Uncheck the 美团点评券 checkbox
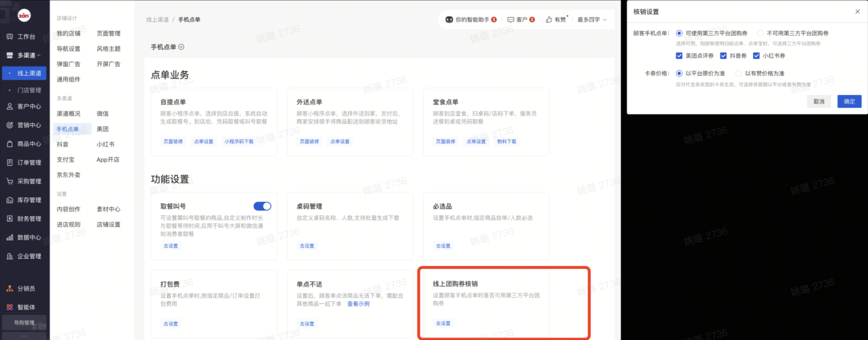This screenshot has width=868, height=340. 679,56
